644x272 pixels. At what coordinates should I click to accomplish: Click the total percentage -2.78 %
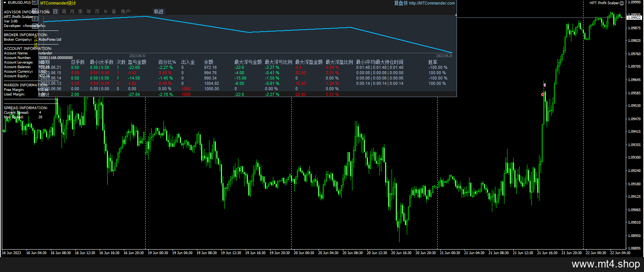165,95
